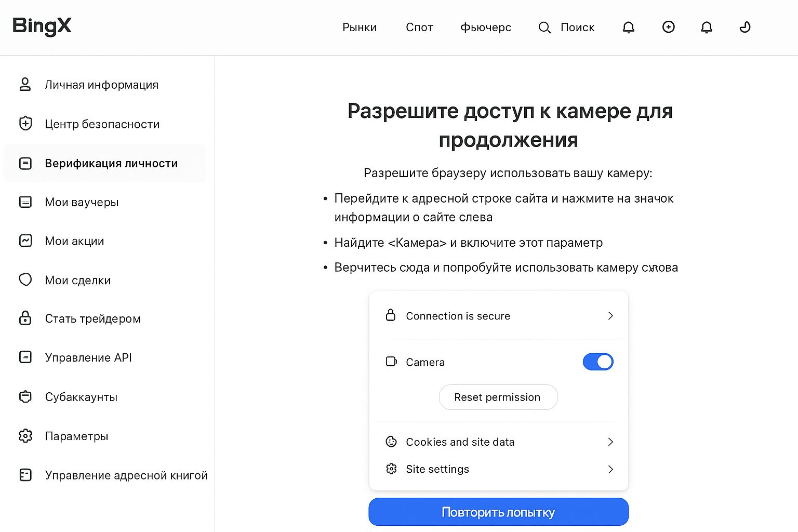Click the icon beside Мои ваучеры
This screenshot has height=532, width=798.
click(x=25, y=202)
